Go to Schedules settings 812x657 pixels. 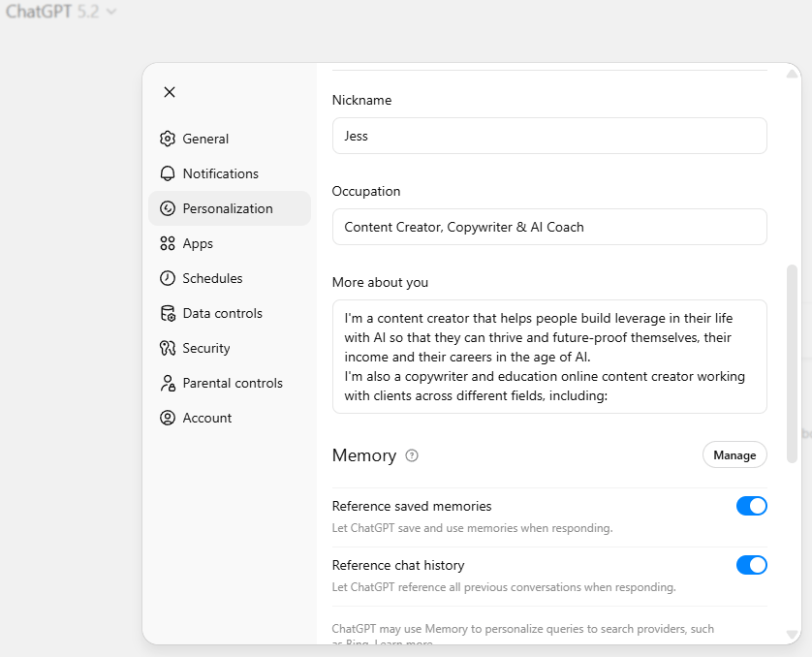[230, 278]
